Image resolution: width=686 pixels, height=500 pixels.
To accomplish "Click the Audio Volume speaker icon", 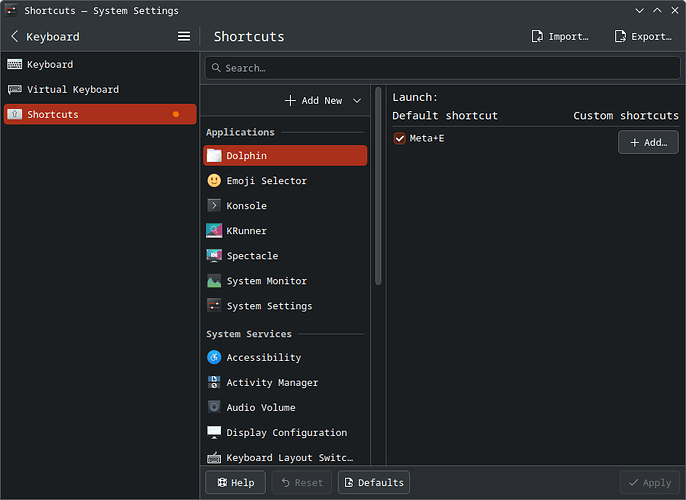I will tap(214, 407).
